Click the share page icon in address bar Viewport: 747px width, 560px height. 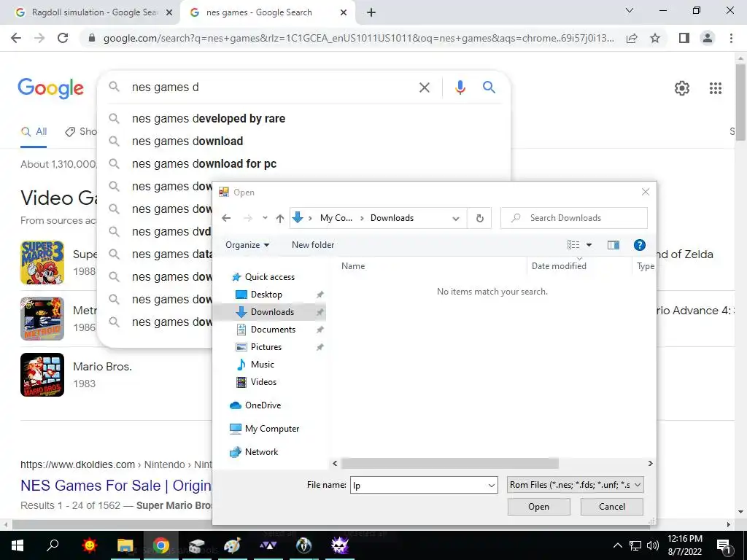click(x=632, y=38)
